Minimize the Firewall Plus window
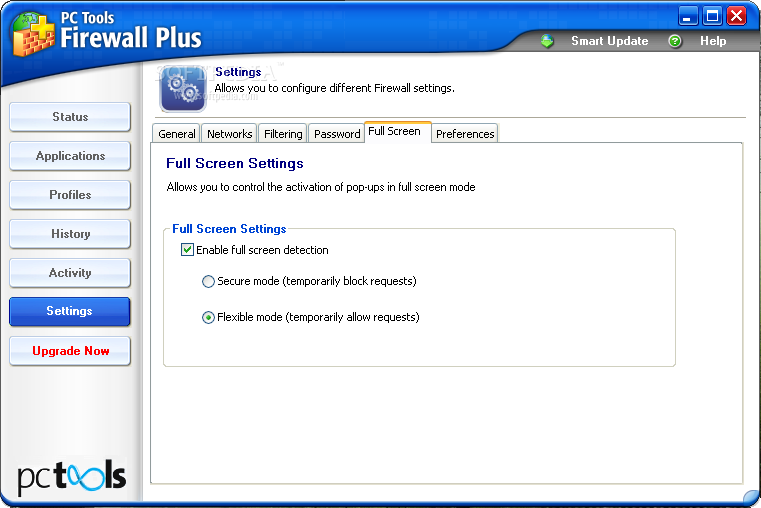The image size is (761, 508). (x=688, y=16)
